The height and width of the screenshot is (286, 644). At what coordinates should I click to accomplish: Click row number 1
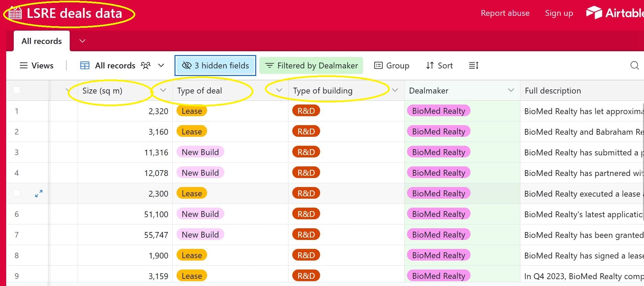point(16,111)
